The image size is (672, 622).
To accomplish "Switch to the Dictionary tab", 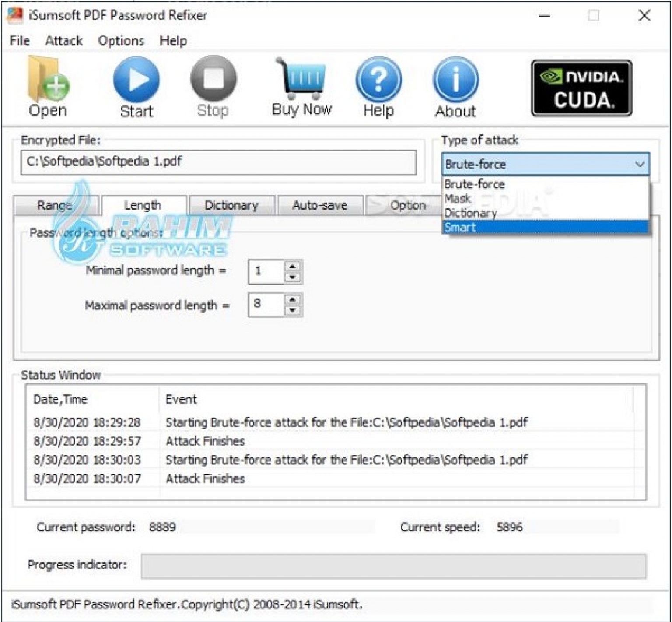I will 231,205.
